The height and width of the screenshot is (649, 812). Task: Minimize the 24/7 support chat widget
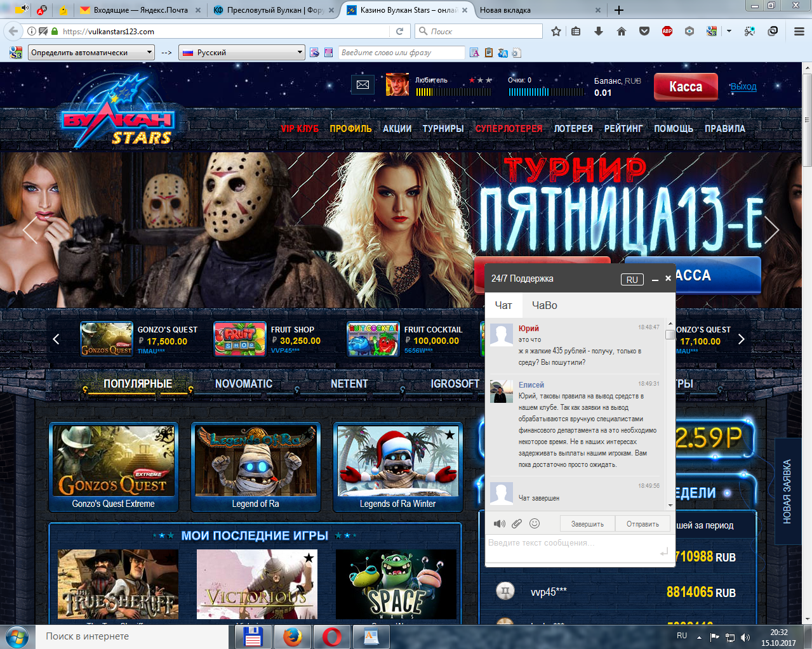point(655,279)
